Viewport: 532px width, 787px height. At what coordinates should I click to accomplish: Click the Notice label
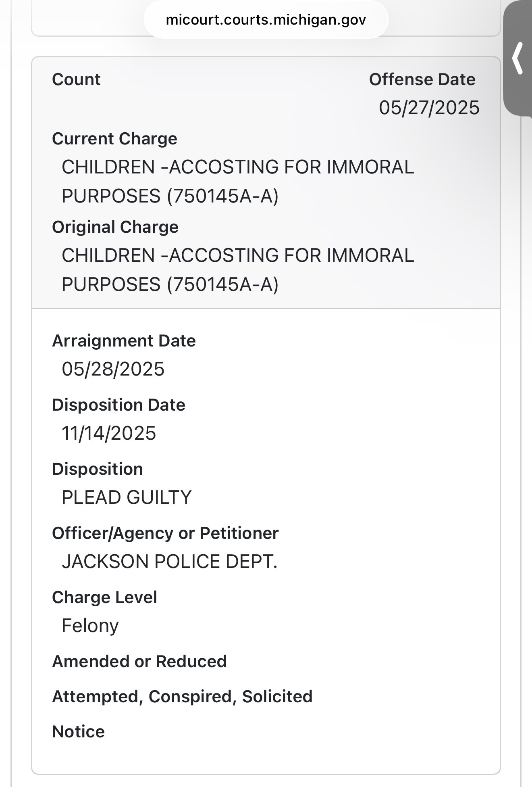tap(78, 732)
